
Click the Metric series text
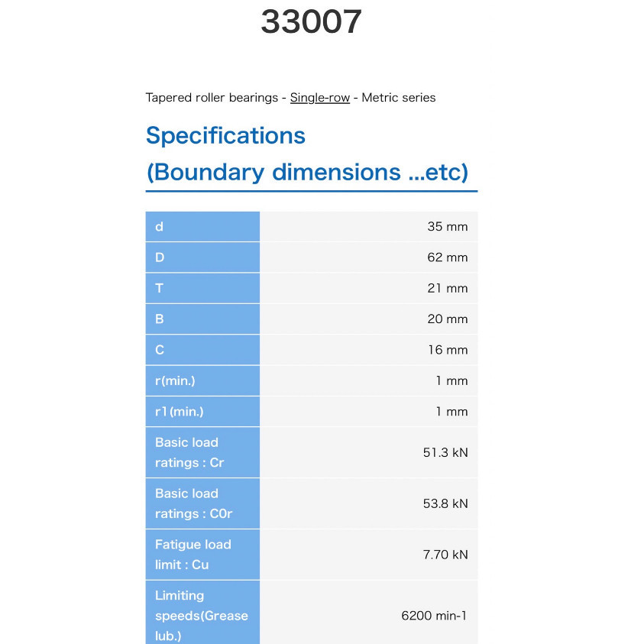tap(398, 98)
